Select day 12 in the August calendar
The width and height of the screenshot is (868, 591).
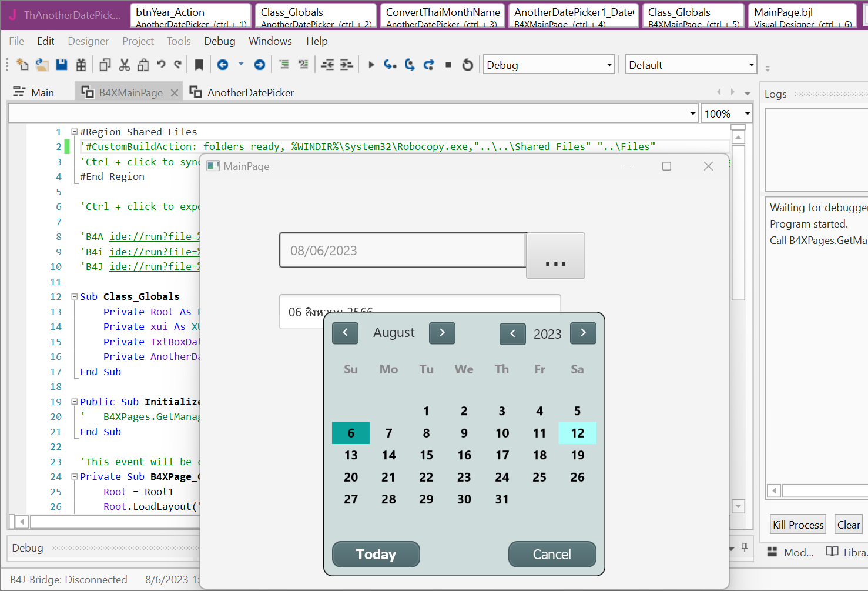578,433
